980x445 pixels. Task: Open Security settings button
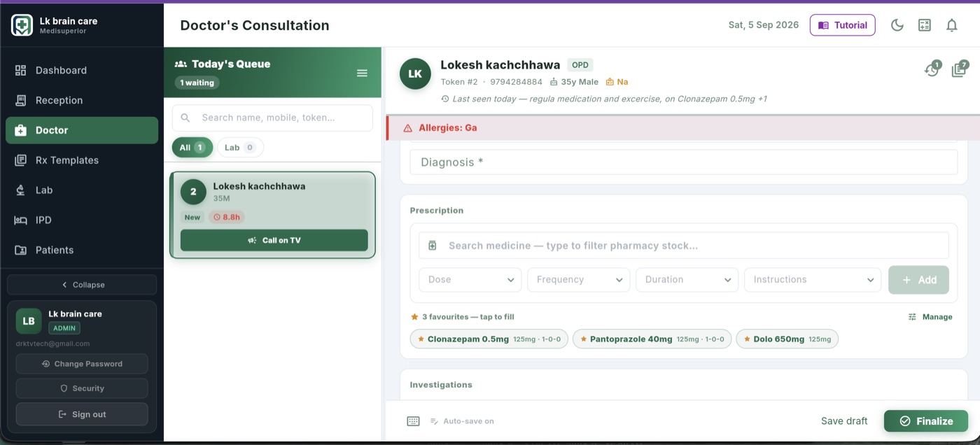click(x=82, y=388)
